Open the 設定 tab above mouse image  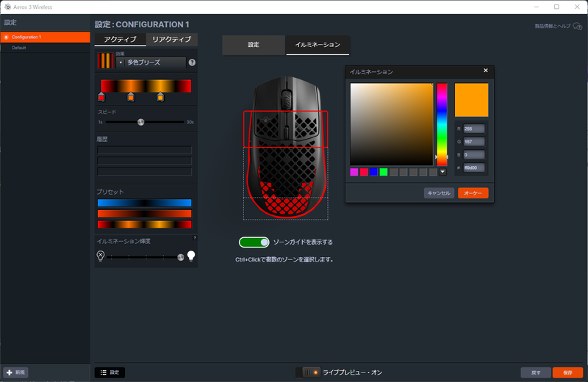254,45
